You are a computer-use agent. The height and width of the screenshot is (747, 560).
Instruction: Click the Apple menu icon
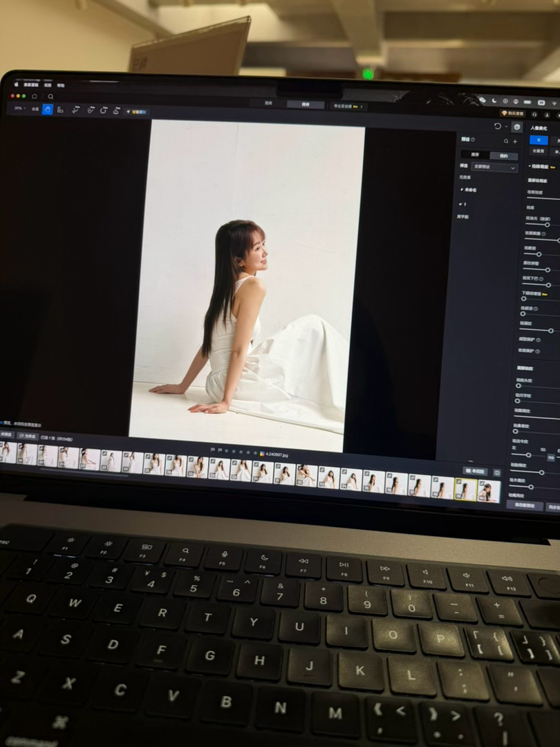pos(16,84)
